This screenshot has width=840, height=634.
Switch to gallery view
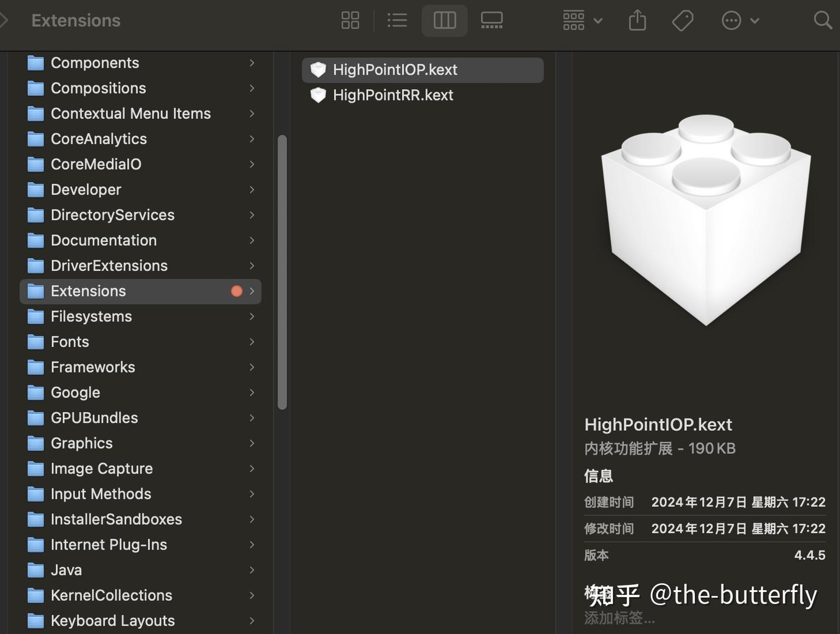coord(492,20)
